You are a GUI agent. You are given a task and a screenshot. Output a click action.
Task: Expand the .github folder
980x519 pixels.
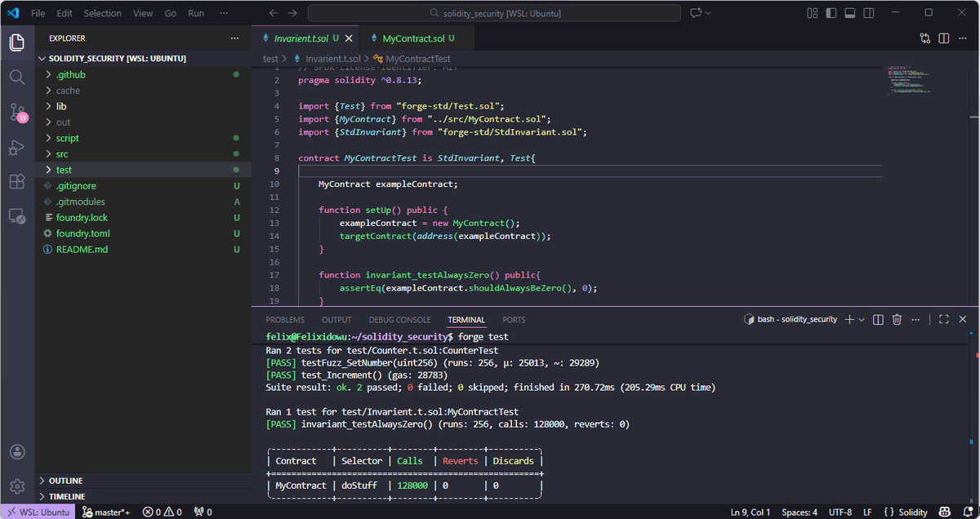point(143,74)
